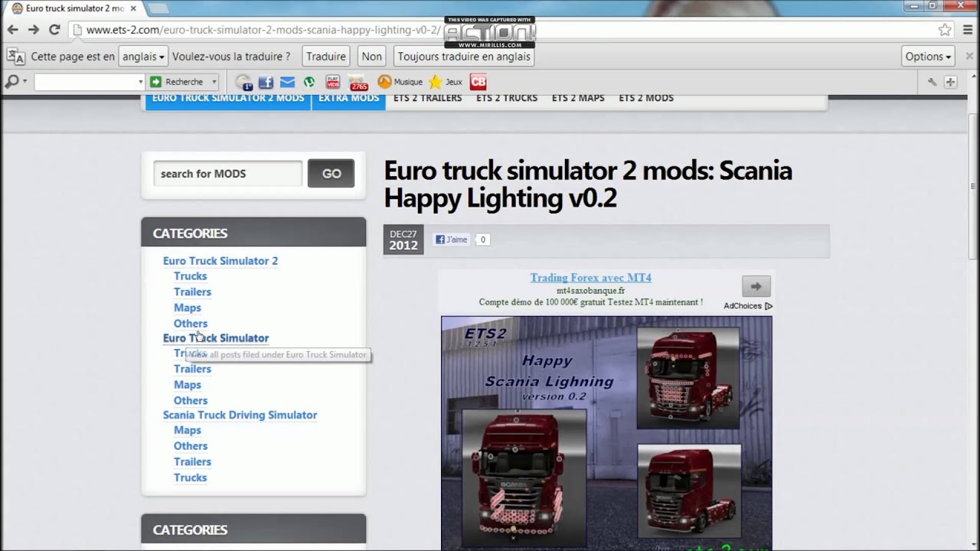Open Maps under Euro Truck Simulator 2
This screenshot has height=551, width=980.
(188, 308)
